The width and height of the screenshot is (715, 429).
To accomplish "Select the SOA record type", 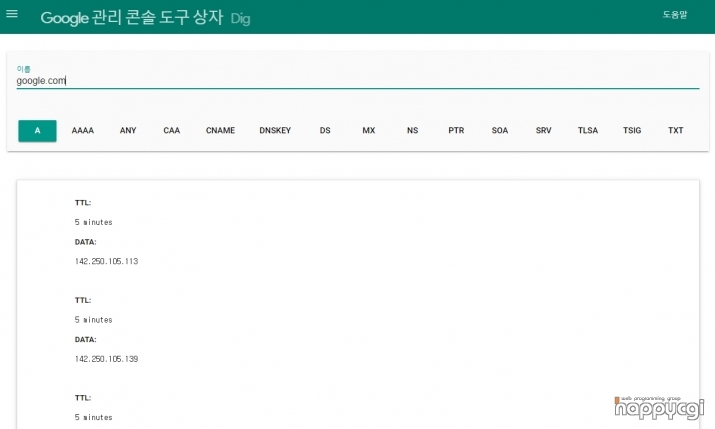I will 500,131.
